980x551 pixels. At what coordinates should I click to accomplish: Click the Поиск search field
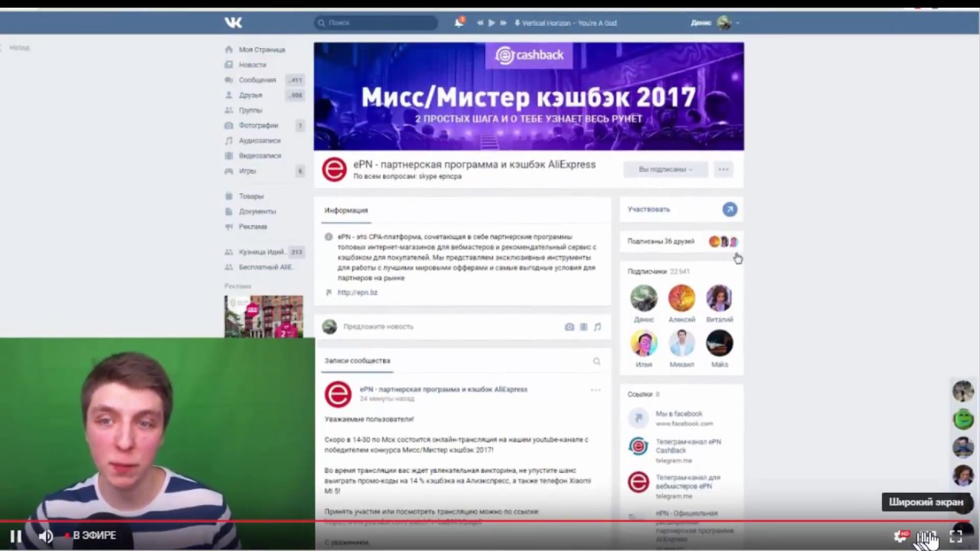click(x=377, y=23)
